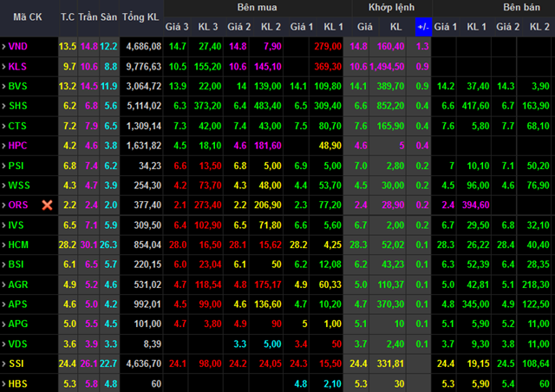Viewport: 555px width, 392px height.
Task: Click the orange X icon on ORS row
Action: [x=48, y=205]
